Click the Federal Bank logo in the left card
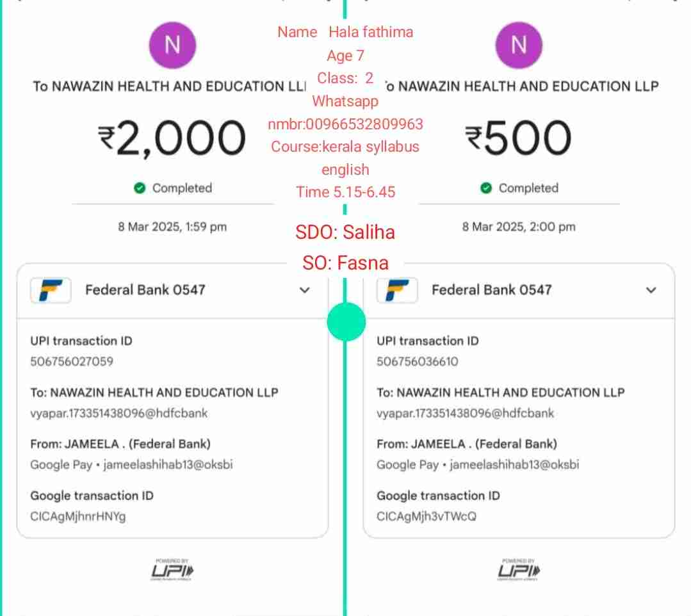Image resolution: width=691 pixels, height=616 pixels. 51,290
